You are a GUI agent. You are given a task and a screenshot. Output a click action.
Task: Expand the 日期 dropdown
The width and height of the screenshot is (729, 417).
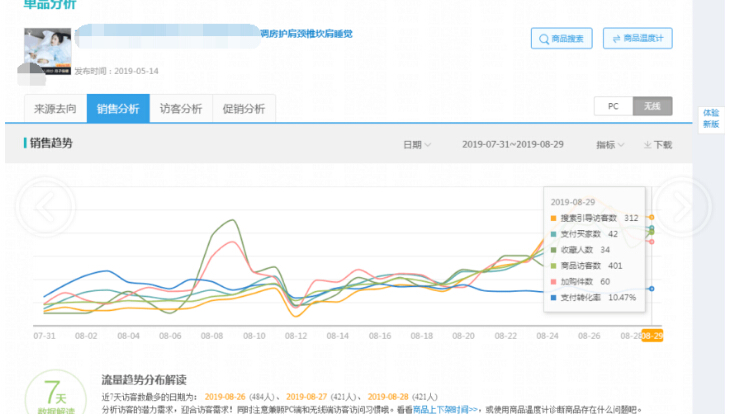coord(417,145)
